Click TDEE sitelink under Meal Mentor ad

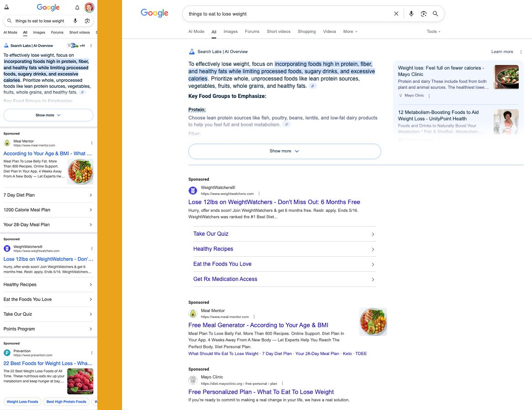coord(361,354)
